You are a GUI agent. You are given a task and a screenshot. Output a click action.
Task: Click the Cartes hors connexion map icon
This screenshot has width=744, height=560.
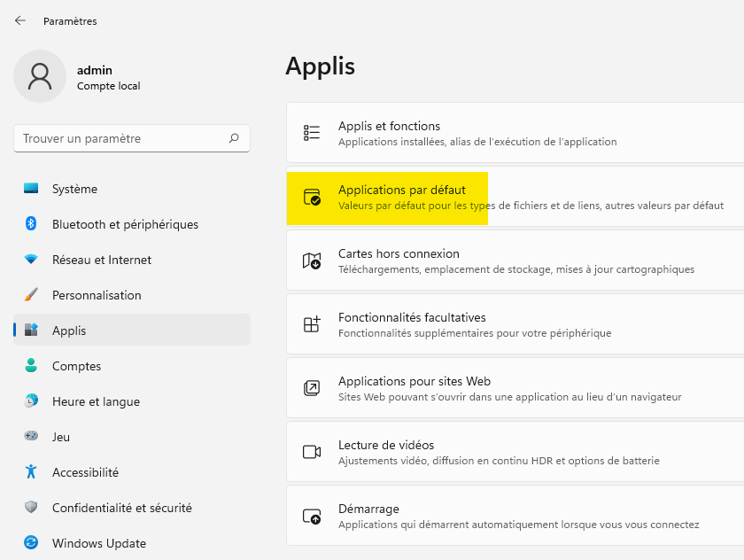(x=312, y=261)
